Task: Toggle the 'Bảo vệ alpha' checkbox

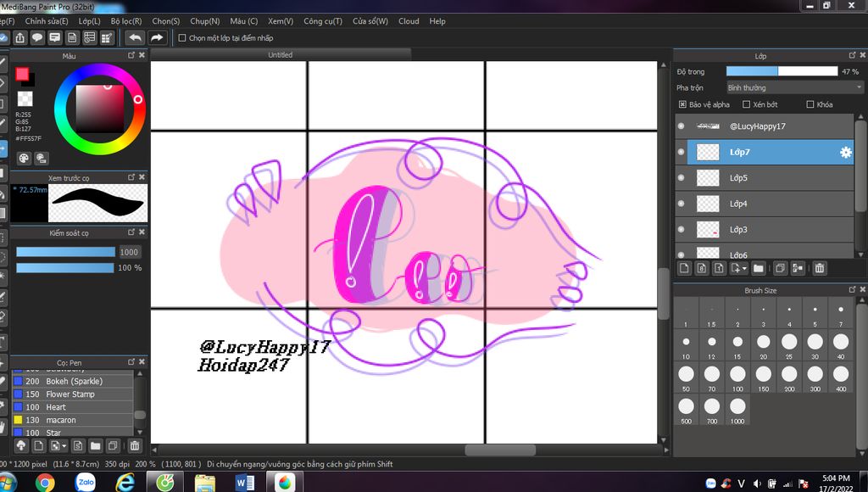Action: pyautogui.click(x=682, y=104)
